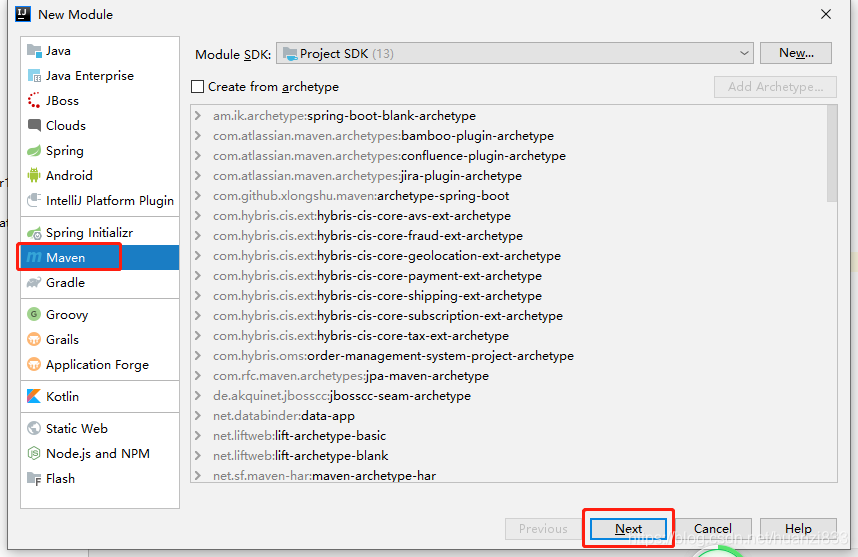Expand jpa-maven-archetype node
The height and width of the screenshot is (557, 858).
pos(198,376)
